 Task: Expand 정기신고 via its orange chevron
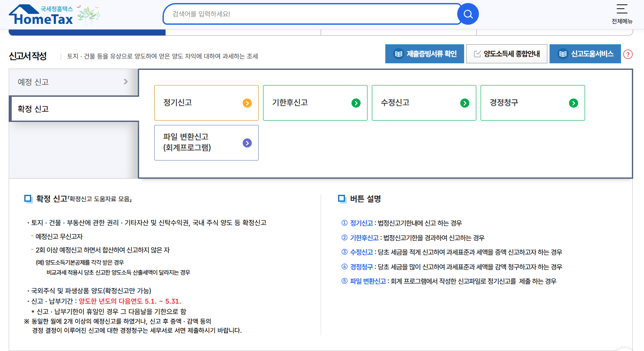pos(247,103)
